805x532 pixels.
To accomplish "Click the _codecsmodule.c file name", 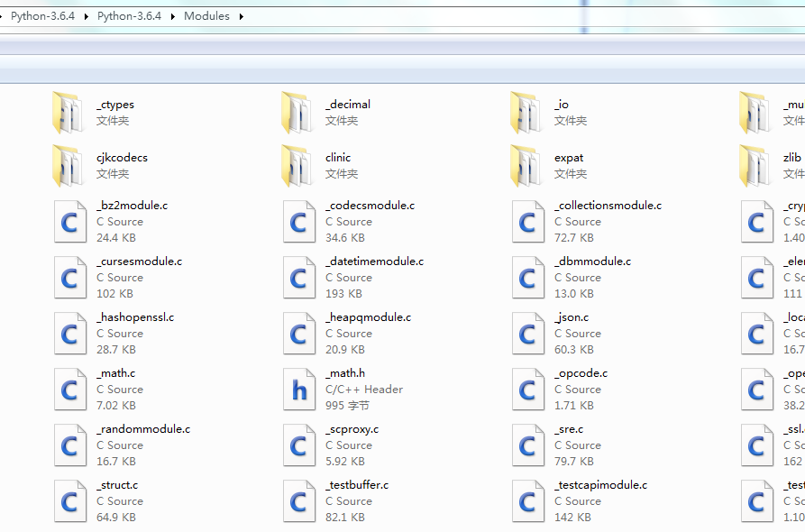I will (370, 206).
